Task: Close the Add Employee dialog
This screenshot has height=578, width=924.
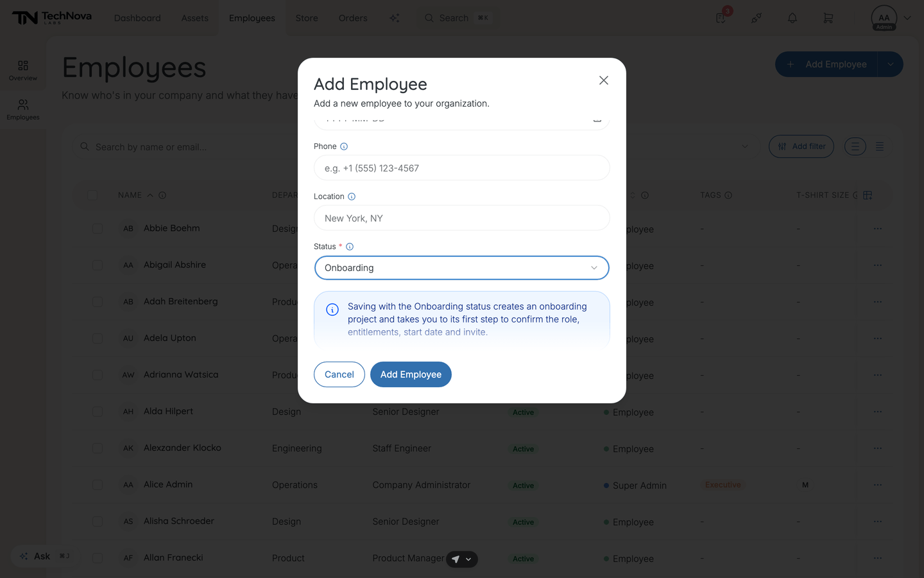Action: pos(603,80)
